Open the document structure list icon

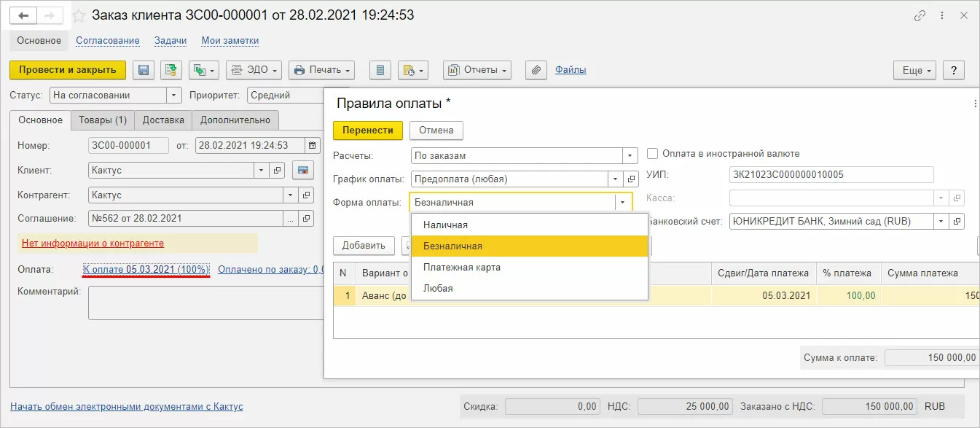click(379, 70)
